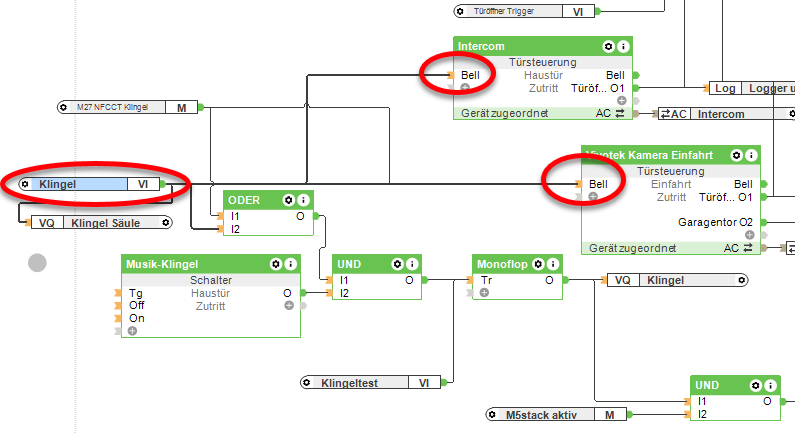
Task: Click Gerät zugeordnet row on Intercom block
Action: point(543,114)
